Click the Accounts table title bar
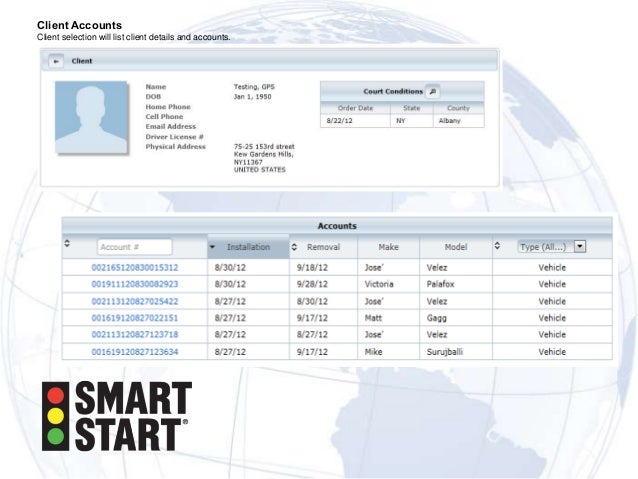 [x=337, y=226]
